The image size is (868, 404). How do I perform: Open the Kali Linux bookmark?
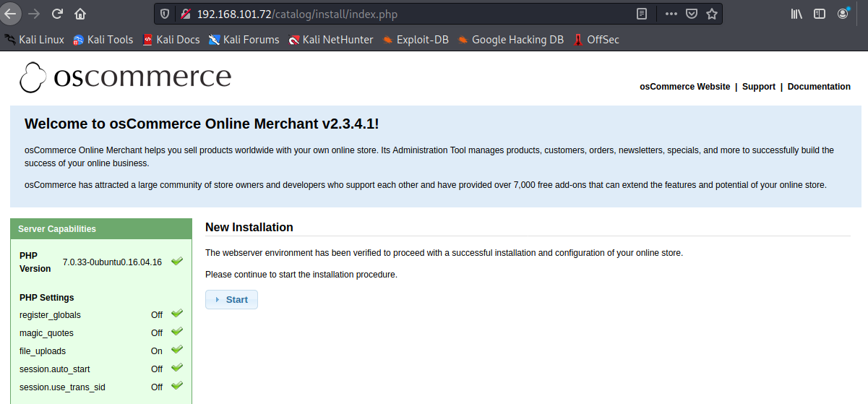[34, 40]
